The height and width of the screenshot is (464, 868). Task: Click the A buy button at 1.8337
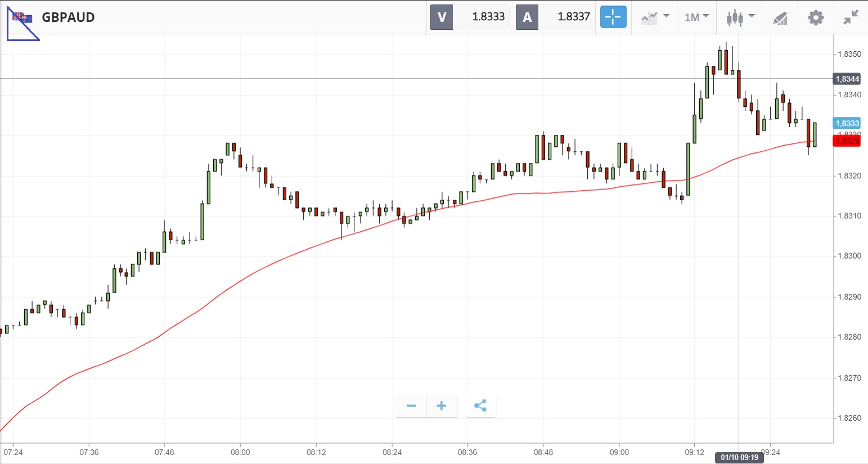527,17
